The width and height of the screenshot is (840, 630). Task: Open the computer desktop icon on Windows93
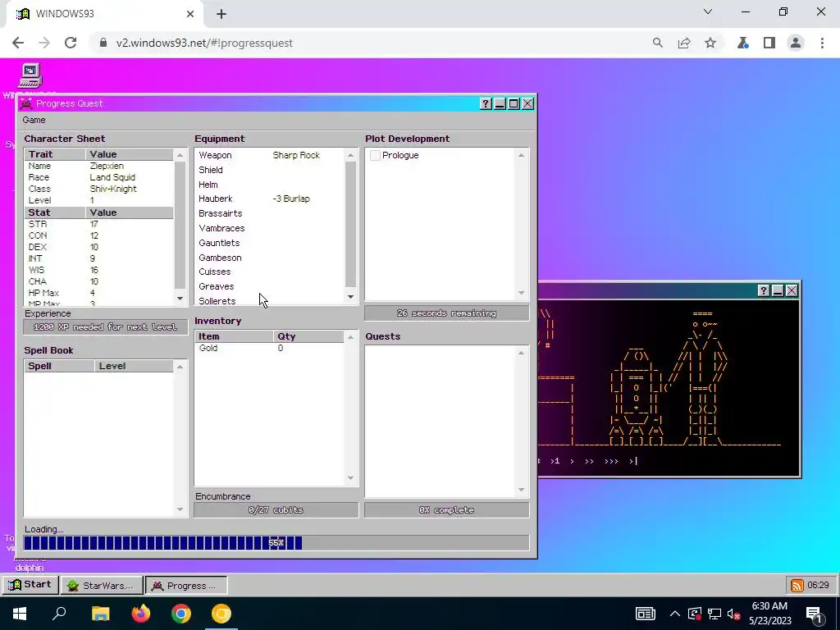pos(30,76)
